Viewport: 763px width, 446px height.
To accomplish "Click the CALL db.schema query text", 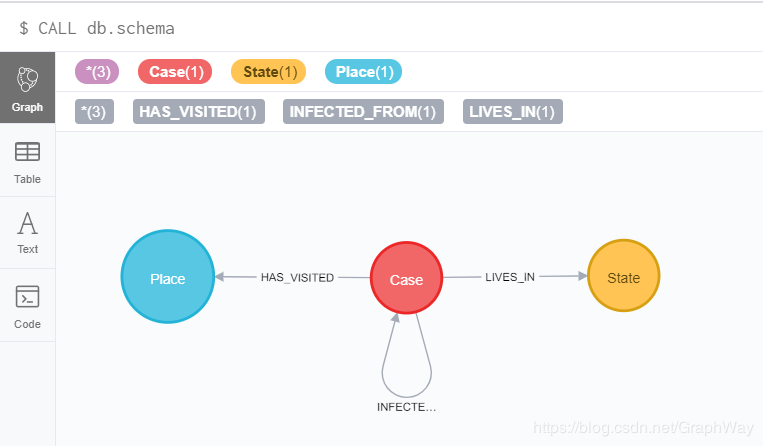I will click(x=106, y=28).
